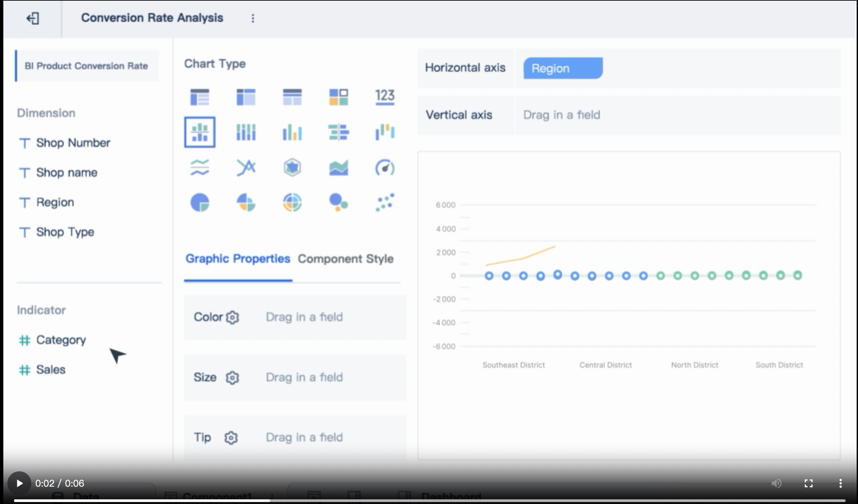Image resolution: width=858 pixels, height=504 pixels.
Task: Click the Vertical axis drag-in field area
Action: (x=678, y=115)
